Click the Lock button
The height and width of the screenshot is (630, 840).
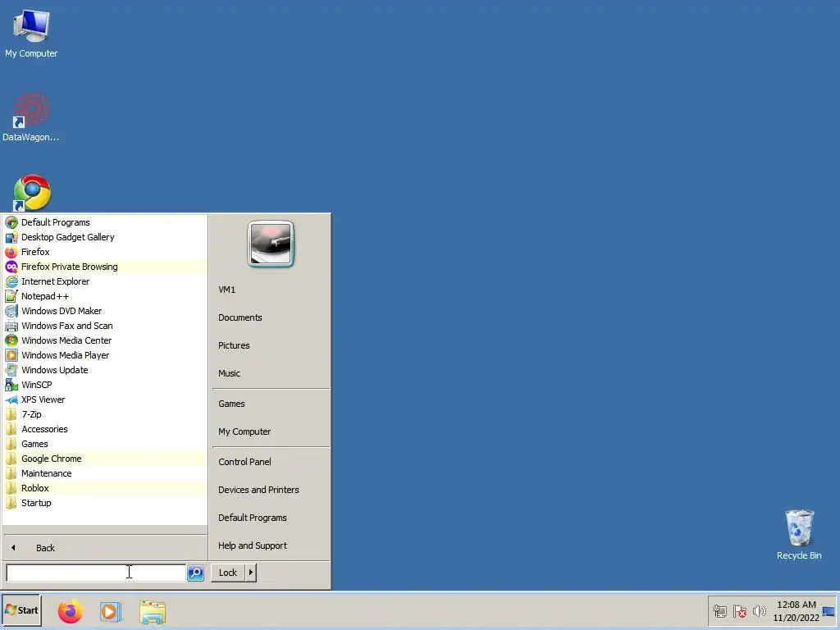228,573
